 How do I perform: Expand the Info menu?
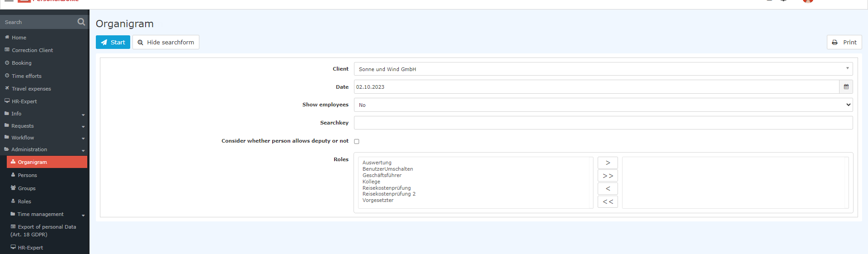pos(44,114)
